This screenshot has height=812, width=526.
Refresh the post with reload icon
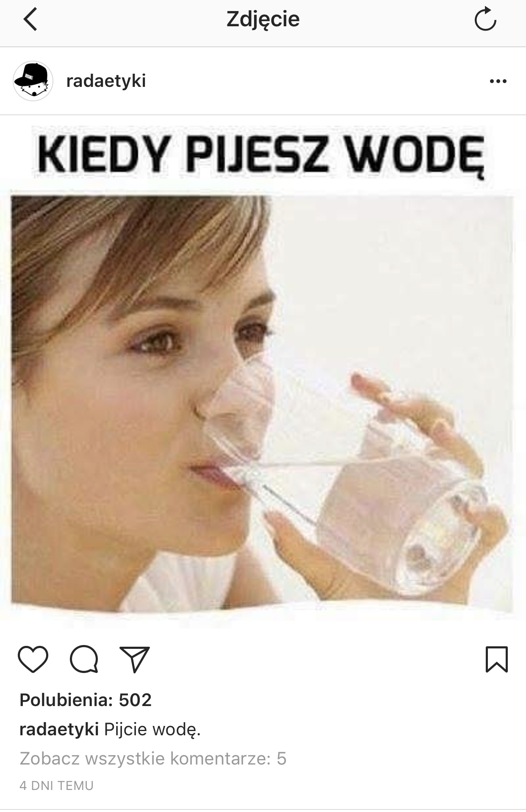click(485, 19)
